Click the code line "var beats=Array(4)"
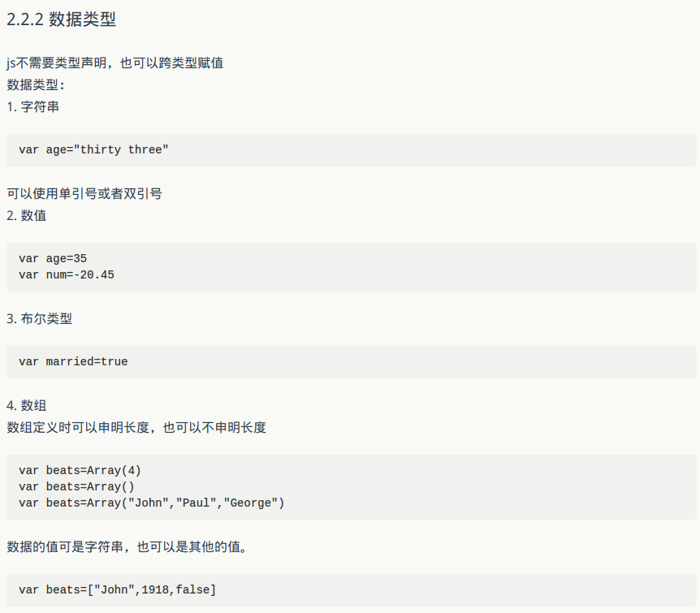Screen dimensions: 700x613 pyautogui.click(x=80, y=471)
